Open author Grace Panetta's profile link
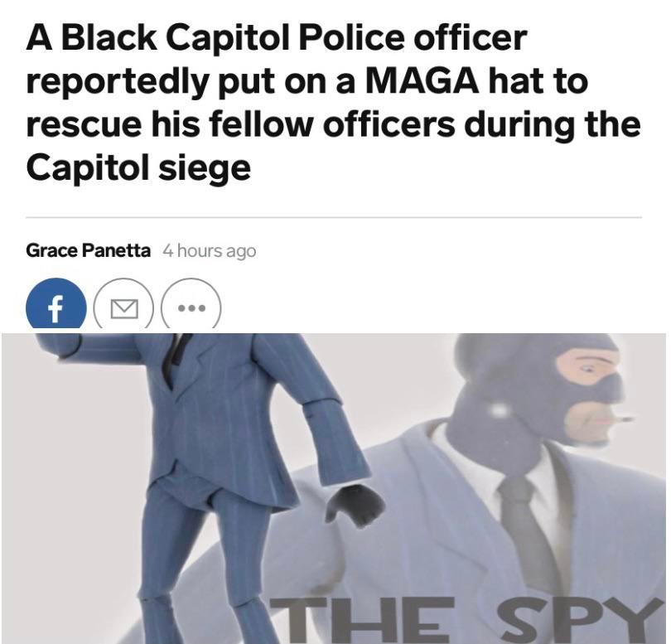This screenshot has width=671, height=644. (x=88, y=250)
